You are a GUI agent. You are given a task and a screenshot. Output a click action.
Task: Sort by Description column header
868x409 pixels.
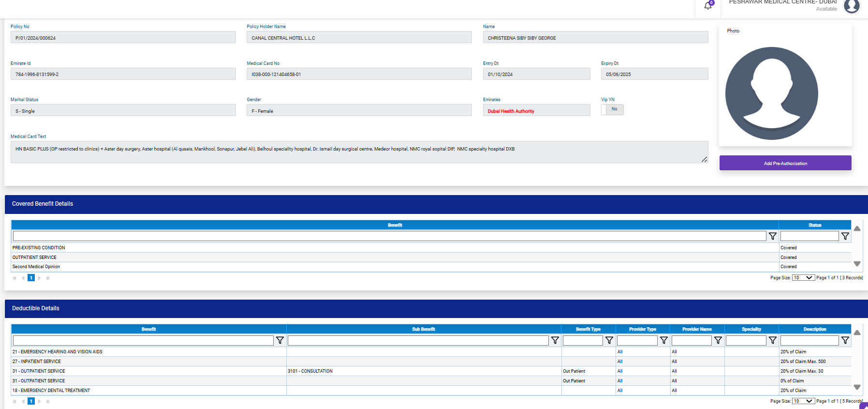pyautogui.click(x=814, y=329)
